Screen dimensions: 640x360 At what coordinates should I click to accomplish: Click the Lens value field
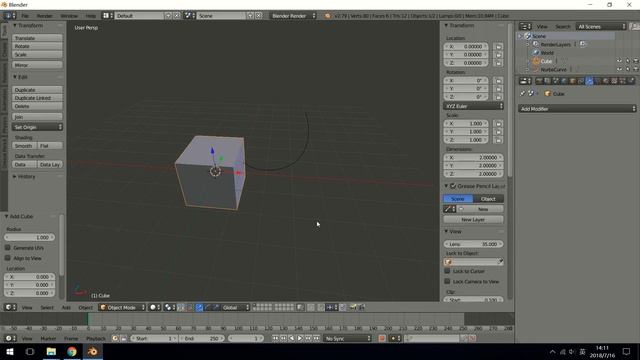point(473,244)
